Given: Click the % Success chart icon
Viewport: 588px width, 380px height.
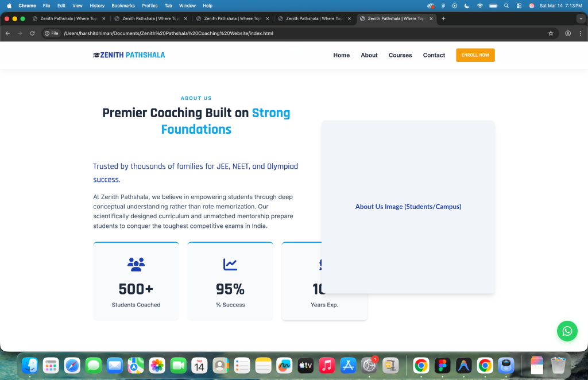Looking at the screenshot, I should pyautogui.click(x=230, y=265).
